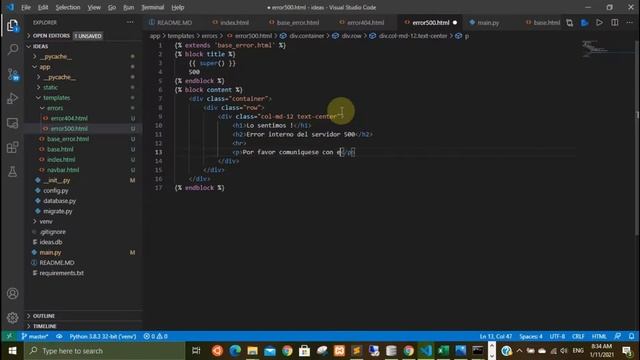
Task: Open Task View on taskbar
Action: [196, 351]
